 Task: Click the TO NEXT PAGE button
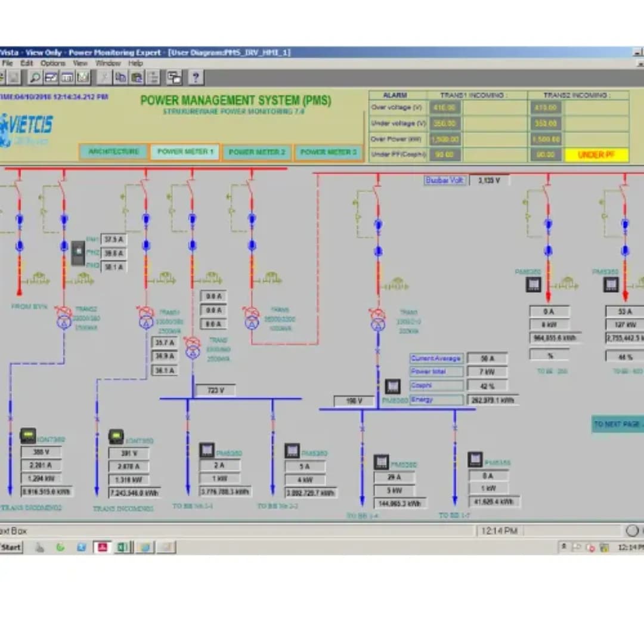618,424
